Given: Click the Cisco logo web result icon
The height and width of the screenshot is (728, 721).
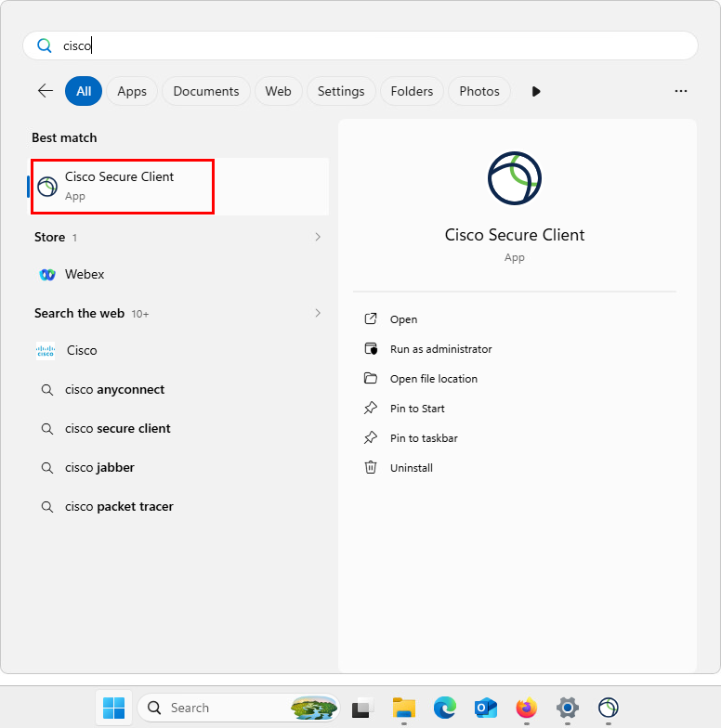Looking at the screenshot, I should click(x=46, y=351).
